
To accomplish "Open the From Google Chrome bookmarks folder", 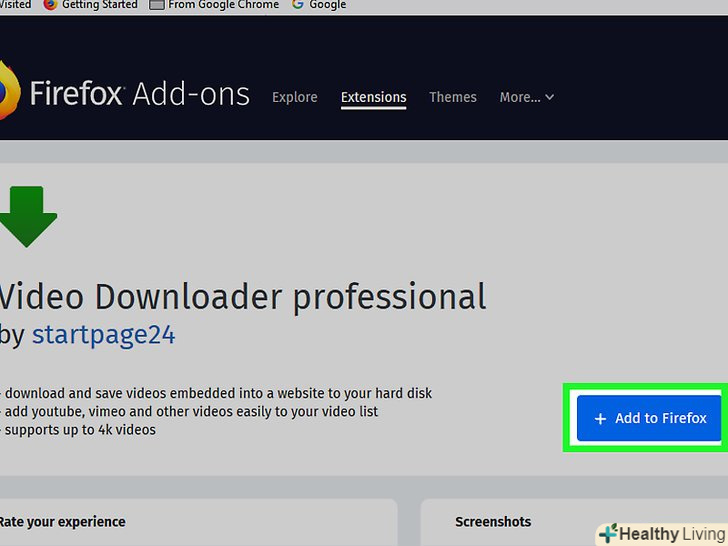I will (x=214, y=5).
